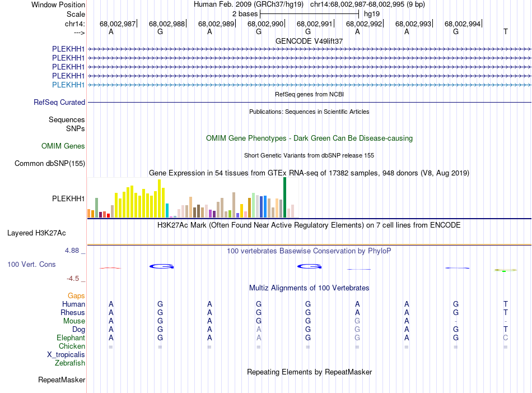Image resolution: width=532 pixels, height=393 pixels.
Task: Click the Zebrafish species label
Action: (x=70, y=363)
